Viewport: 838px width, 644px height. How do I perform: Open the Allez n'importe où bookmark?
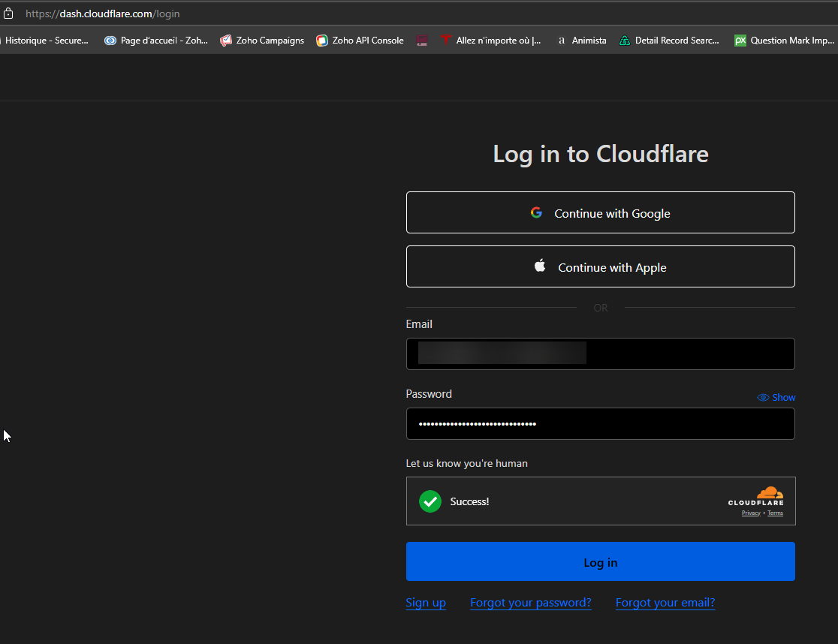(490, 40)
